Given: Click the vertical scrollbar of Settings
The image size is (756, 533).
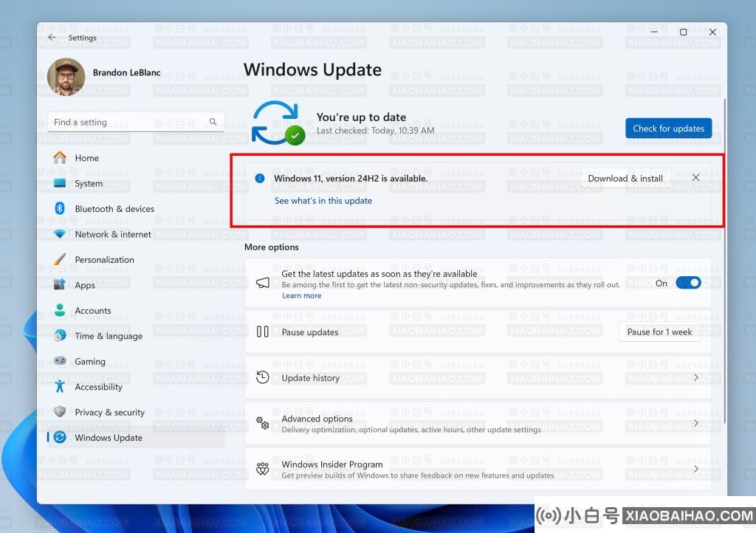Looking at the screenshot, I should (724, 261).
